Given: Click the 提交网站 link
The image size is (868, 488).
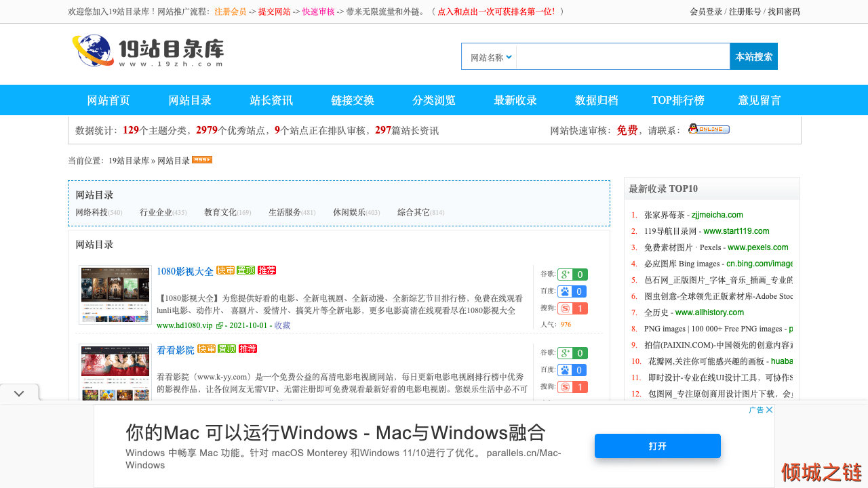Looking at the screenshot, I should point(275,12).
